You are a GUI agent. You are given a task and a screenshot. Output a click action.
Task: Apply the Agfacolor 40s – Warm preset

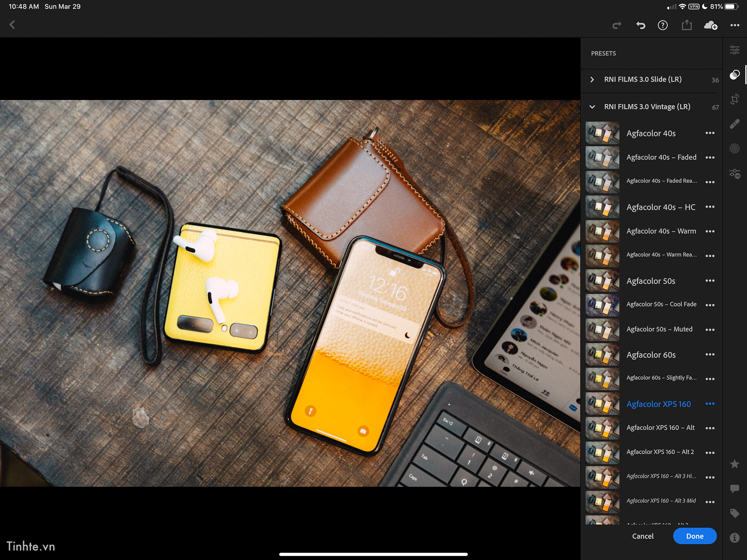[x=661, y=231]
